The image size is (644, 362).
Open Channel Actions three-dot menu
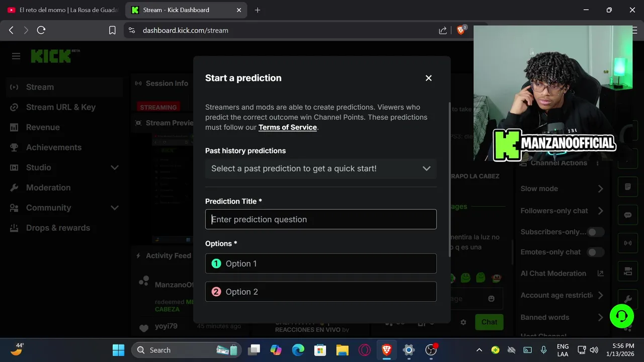[598, 163]
